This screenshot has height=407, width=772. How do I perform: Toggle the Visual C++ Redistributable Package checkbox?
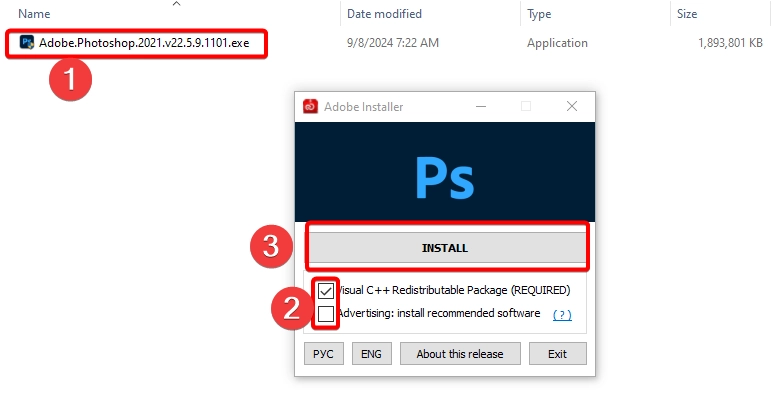coord(325,291)
